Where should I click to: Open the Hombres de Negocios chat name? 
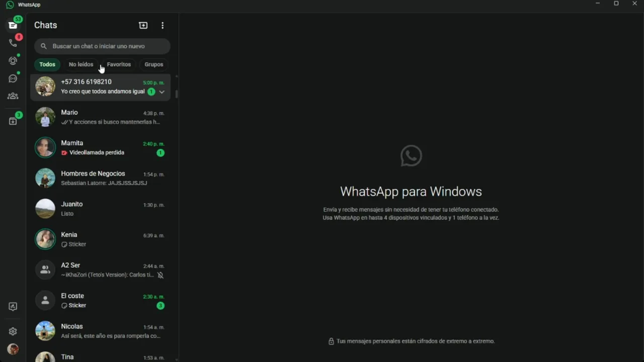coord(93,173)
